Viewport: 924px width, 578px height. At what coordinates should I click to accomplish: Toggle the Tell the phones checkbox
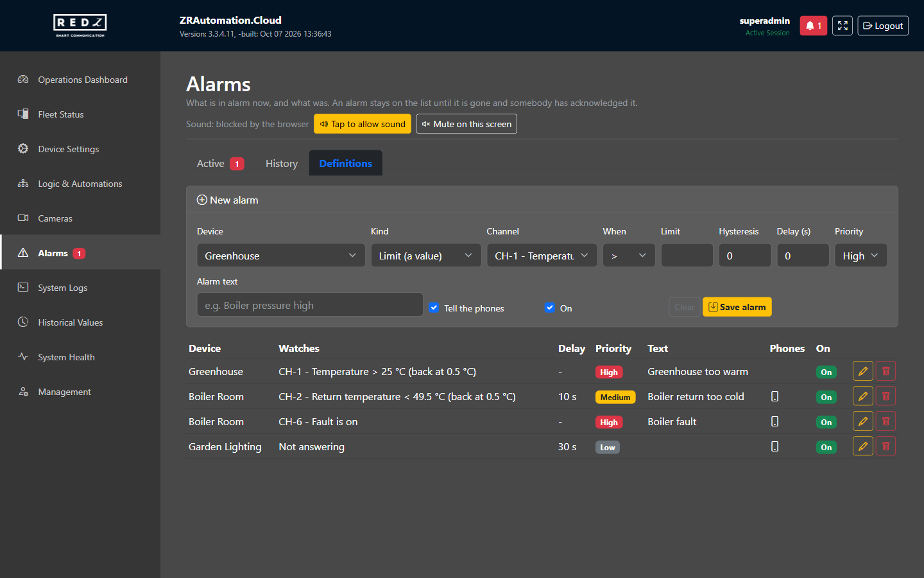[434, 308]
